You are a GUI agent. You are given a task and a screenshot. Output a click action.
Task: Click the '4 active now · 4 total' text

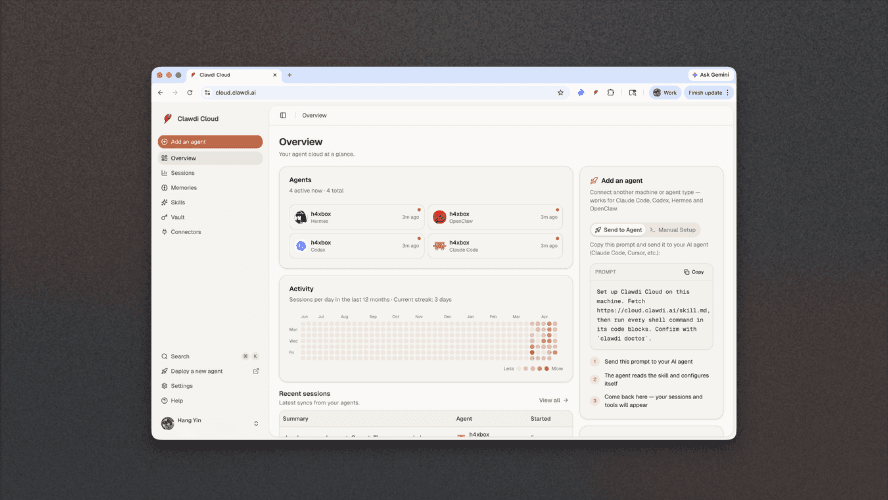tap(317, 191)
